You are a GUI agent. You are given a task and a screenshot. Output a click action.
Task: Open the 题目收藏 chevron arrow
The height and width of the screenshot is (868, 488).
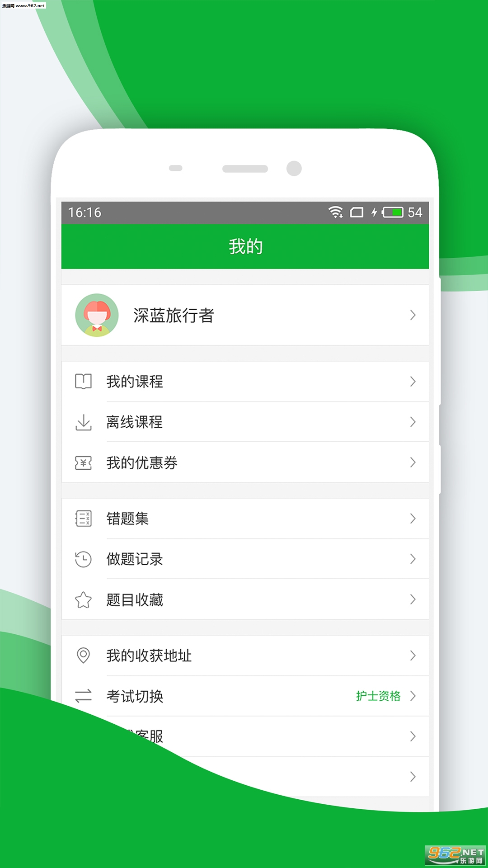click(413, 600)
